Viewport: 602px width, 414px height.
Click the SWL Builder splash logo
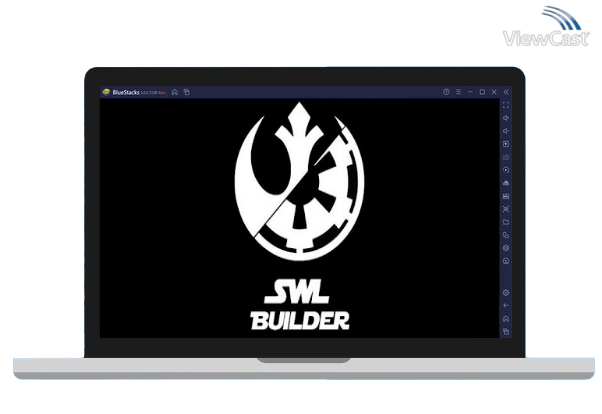[299, 216]
